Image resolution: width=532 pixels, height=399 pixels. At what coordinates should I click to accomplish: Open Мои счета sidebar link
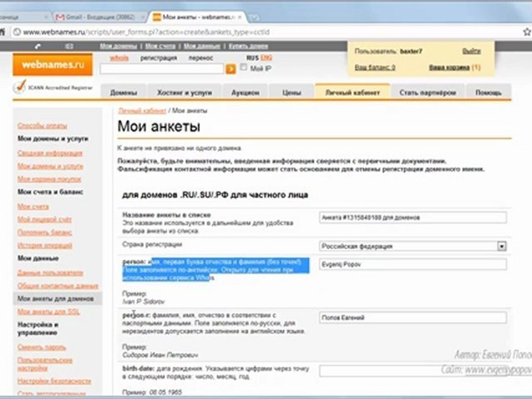(33, 207)
